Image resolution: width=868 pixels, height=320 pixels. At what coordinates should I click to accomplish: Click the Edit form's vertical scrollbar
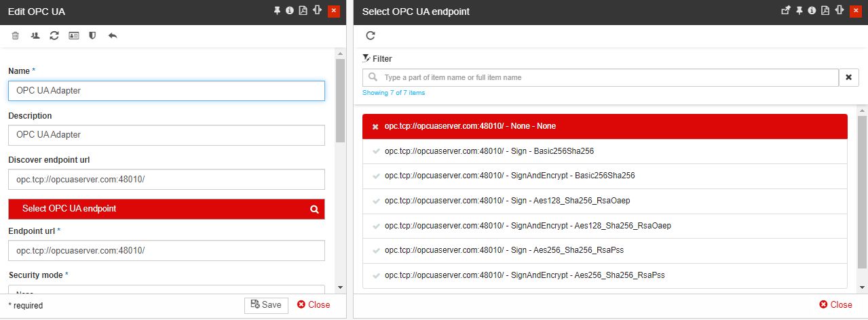pyautogui.click(x=341, y=102)
